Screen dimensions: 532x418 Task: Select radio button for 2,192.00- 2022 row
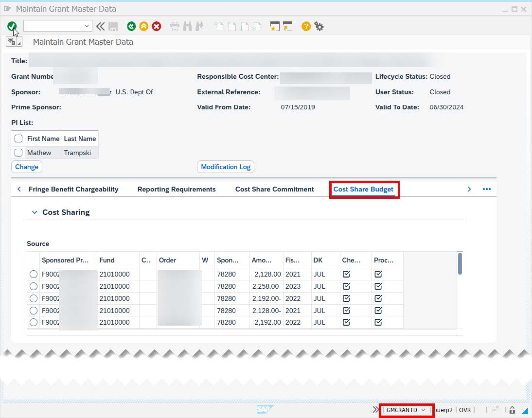(x=33, y=298)
